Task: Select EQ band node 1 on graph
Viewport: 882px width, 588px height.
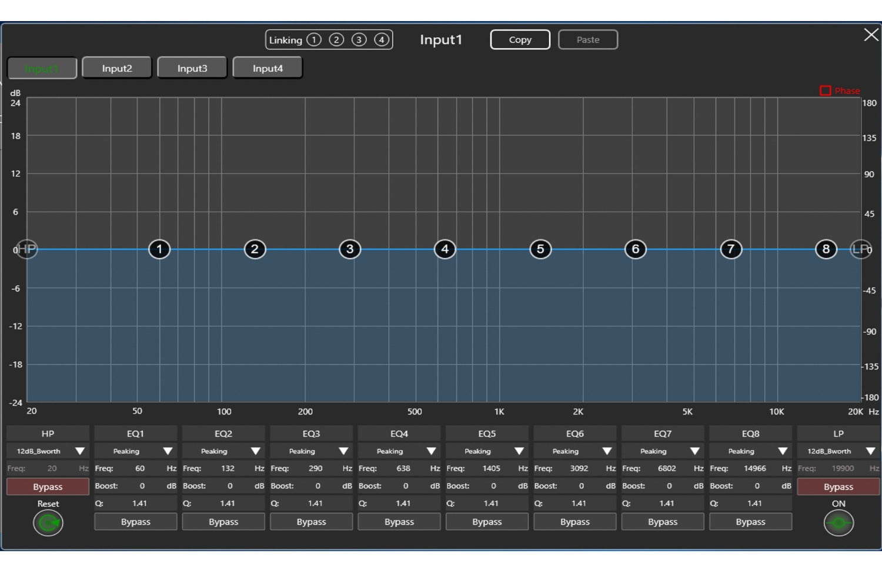Action: click(159, 249)
